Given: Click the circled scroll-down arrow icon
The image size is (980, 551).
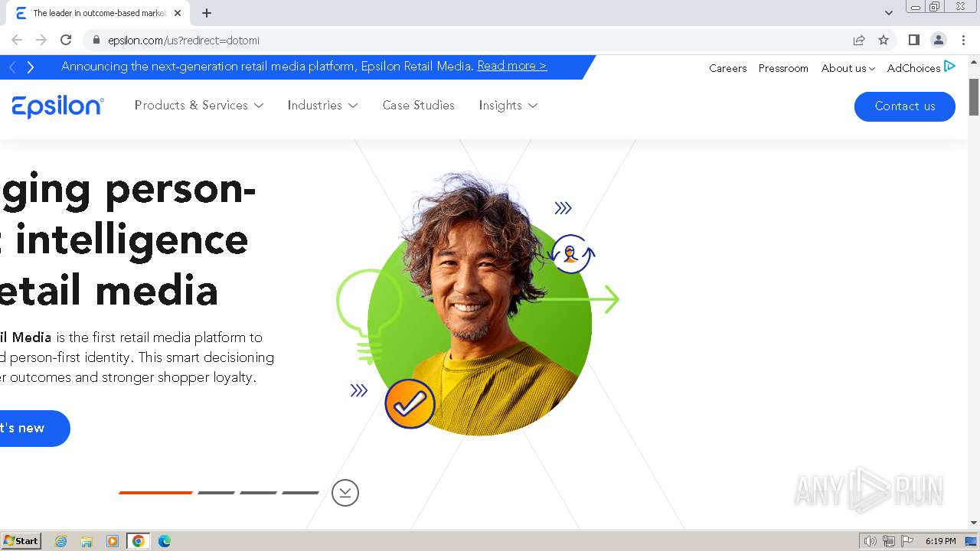Looking at the screenshot, I should (345, 493).
